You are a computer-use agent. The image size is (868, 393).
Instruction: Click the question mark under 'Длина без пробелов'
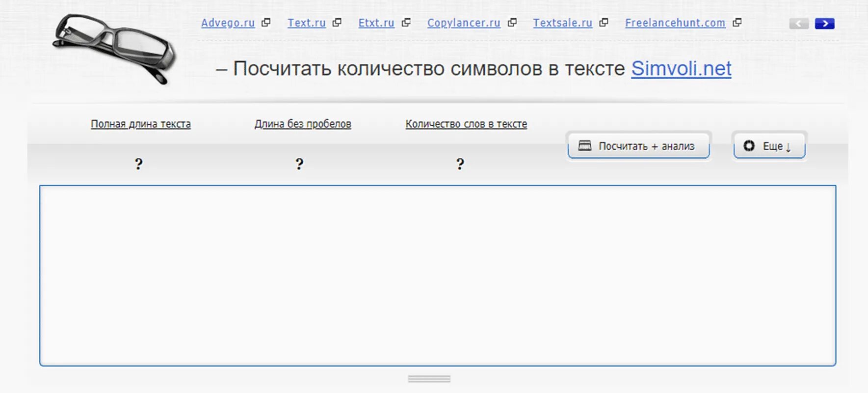(299, 164)
